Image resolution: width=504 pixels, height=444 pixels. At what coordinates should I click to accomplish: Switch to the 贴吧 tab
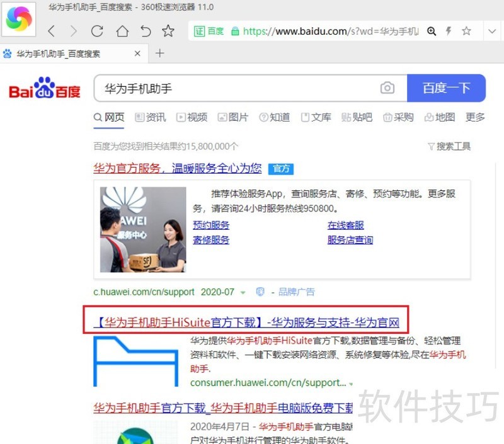click(357, 117)
